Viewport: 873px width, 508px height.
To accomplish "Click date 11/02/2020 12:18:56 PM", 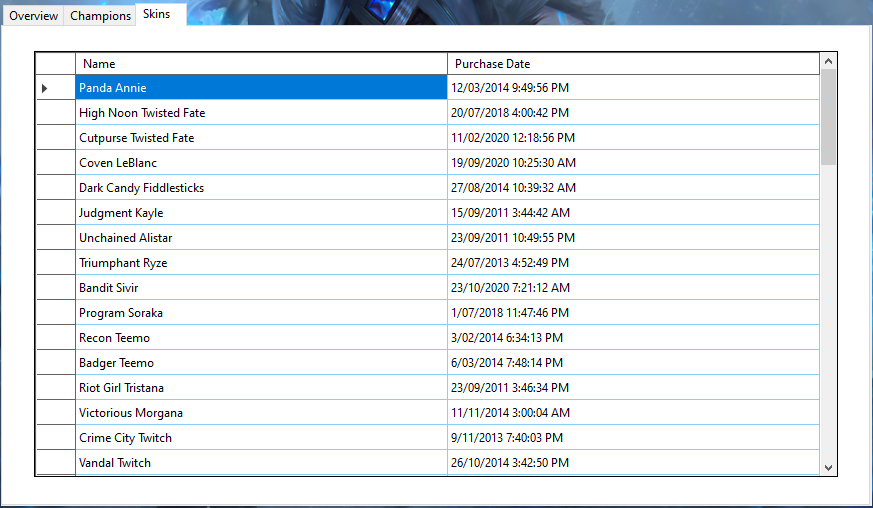I will (x=633, y=138).
